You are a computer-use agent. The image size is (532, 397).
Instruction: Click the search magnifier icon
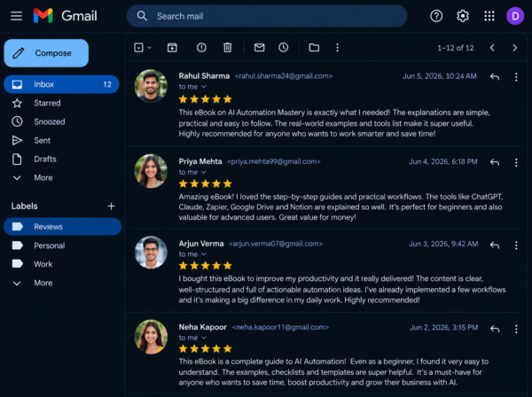click(x=142, y=16)
